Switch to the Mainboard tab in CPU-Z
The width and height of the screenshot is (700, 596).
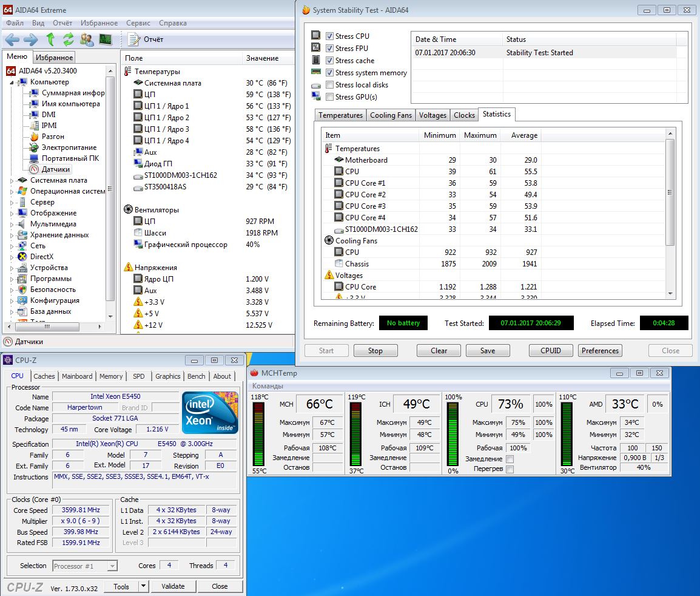coord(77,376)
